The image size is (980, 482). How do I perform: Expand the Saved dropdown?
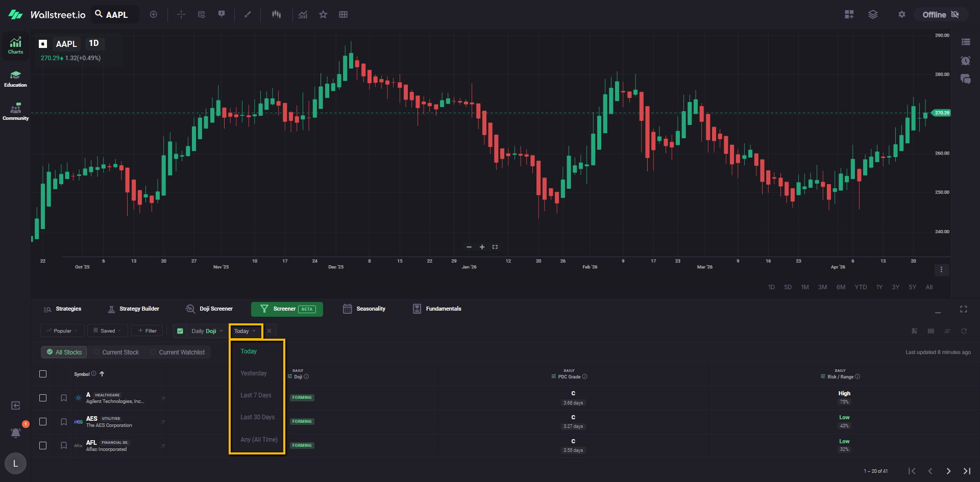pyautogui.click(x=107, y=331)
